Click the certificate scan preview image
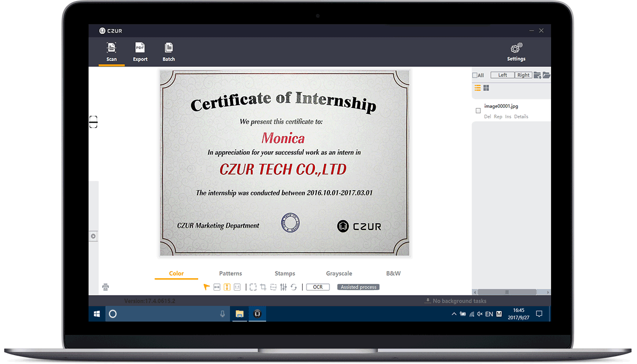 (x=285, y=163)
